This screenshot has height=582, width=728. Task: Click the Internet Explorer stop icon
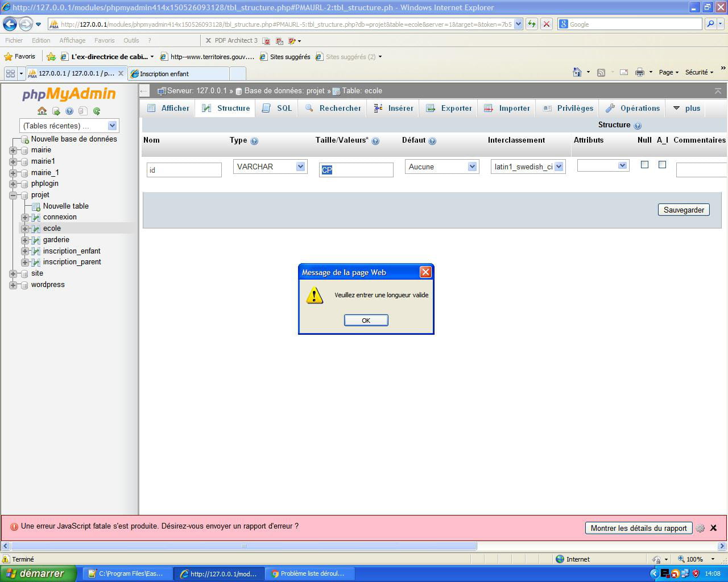[546, 24]
